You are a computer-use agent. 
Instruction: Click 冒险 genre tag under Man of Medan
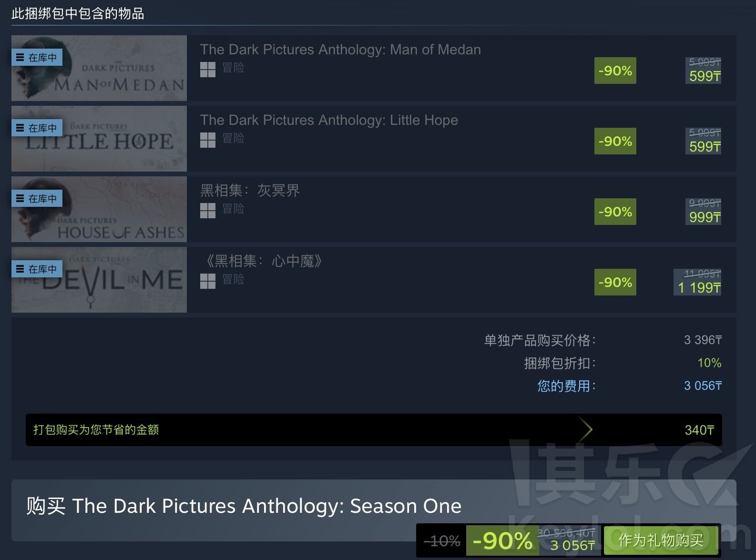[x=233, y=68]
